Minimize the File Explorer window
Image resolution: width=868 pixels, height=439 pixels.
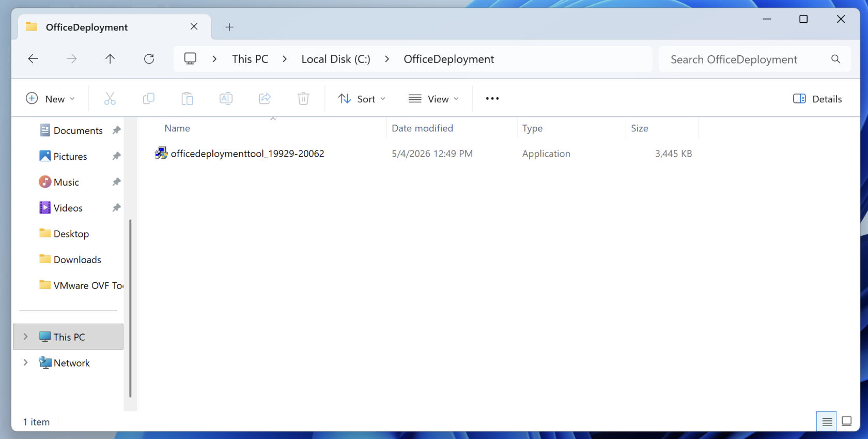click(x=767, y=19)
